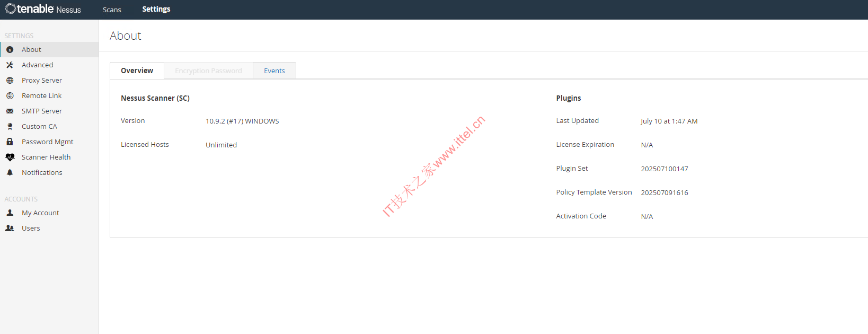868x334 pixels.
Task: Select the Encryption Password tab
Action: (x=208, y=71)
